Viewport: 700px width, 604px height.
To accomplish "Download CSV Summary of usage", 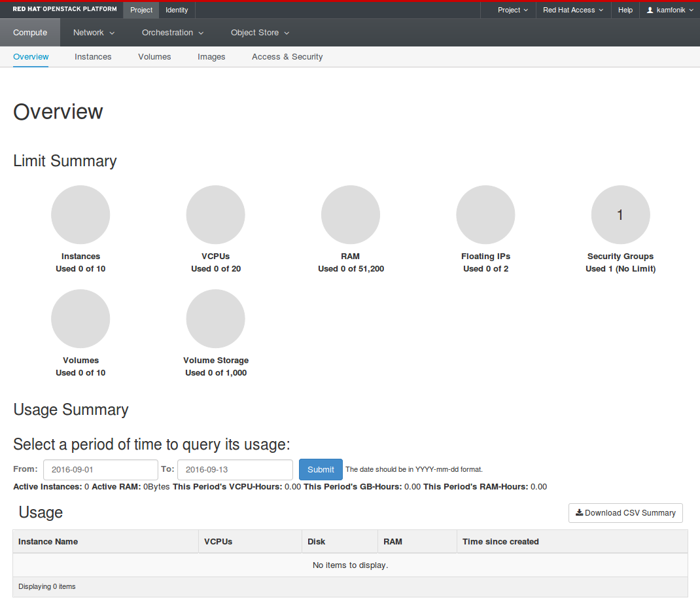I will (x=625, y=513).
